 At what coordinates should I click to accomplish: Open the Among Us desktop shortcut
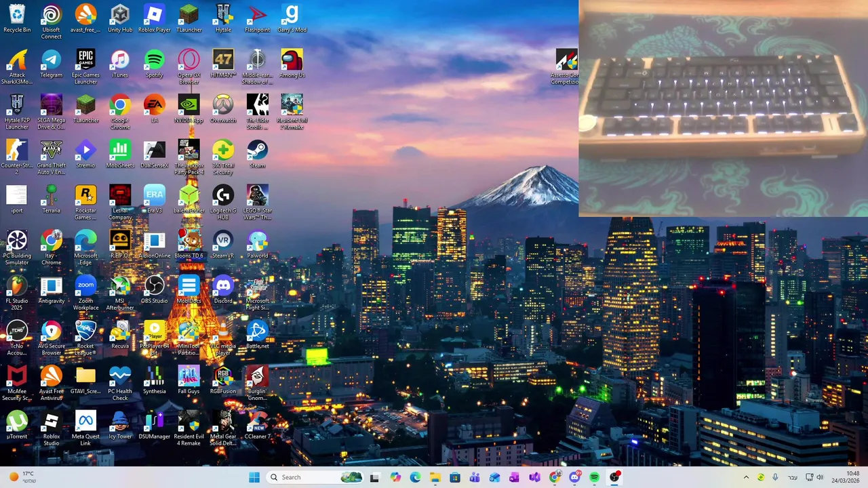click(292, 64)
